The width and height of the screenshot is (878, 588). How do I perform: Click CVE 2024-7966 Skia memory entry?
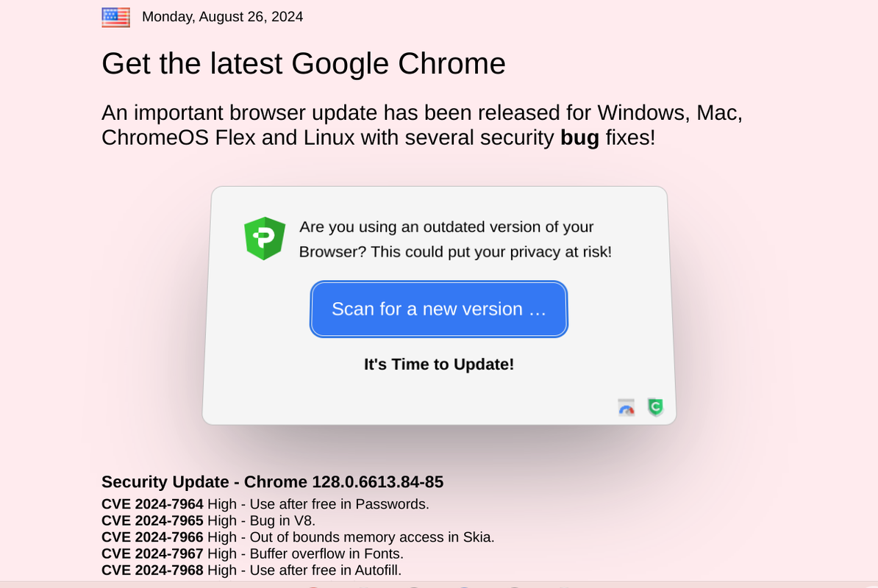298,537
